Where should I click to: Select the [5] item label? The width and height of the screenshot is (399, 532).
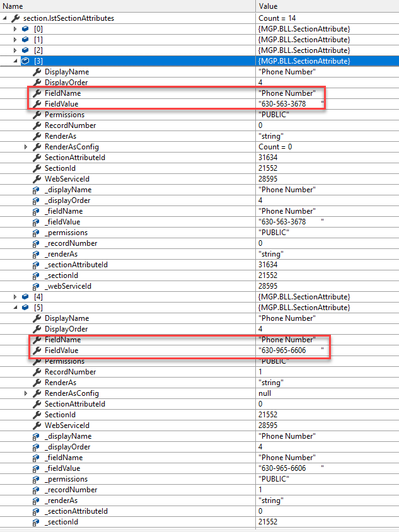click(38, 308)
